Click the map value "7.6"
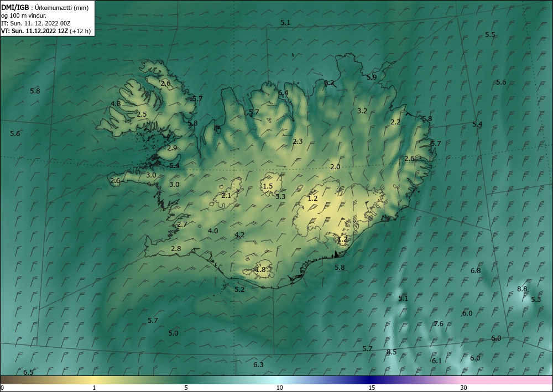This screenshot has height=392, width=553. pos(439,323)
